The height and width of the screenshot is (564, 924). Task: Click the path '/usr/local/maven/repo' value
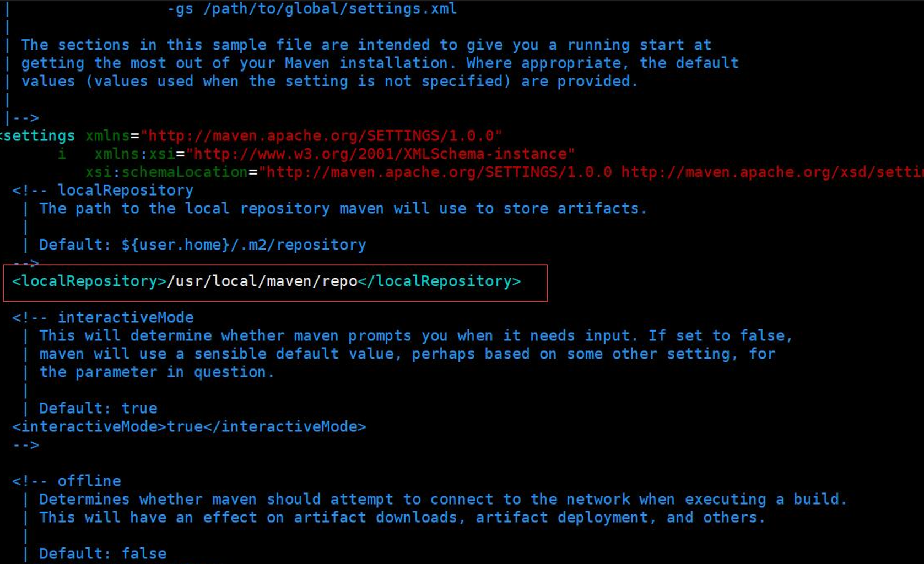262,281
